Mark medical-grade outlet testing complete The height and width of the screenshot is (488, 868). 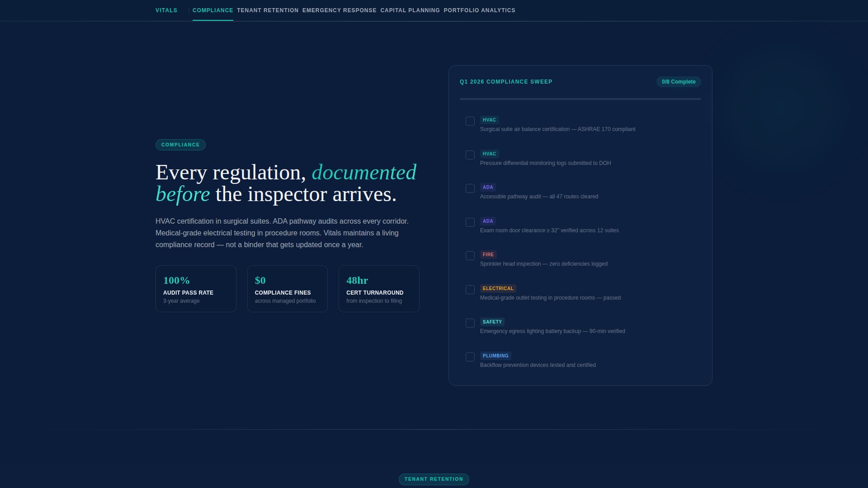click(470, 290)
